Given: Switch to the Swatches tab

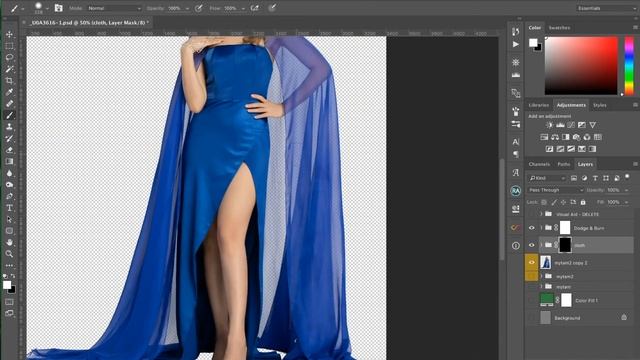Looking at the screenshot, I should coord(559,28).
